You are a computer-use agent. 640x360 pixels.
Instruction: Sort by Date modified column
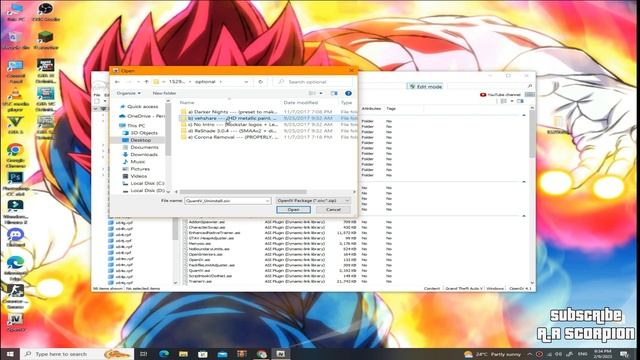coord(300,102)
